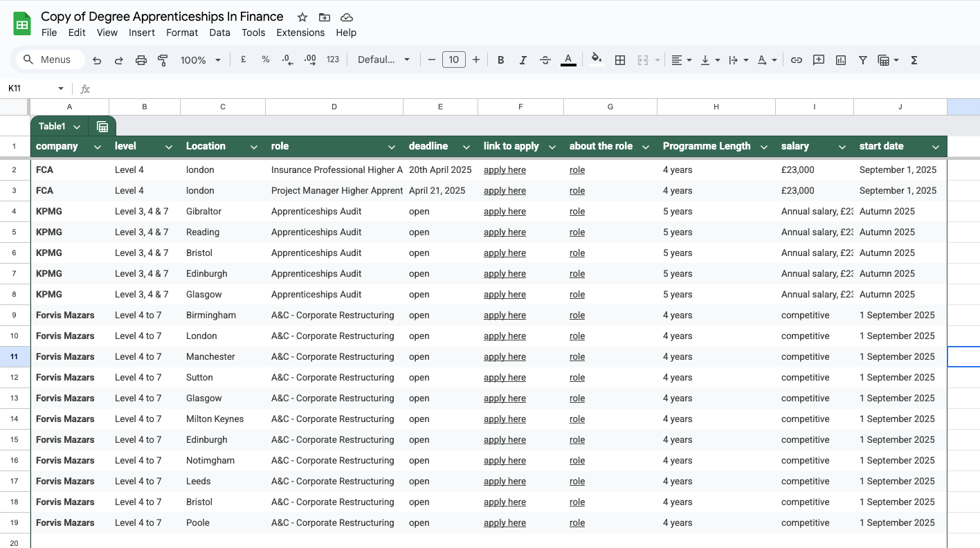Activate the paint format tool
Screen dimensions: 980x548
pyautogui.click(x=163, y=60)
